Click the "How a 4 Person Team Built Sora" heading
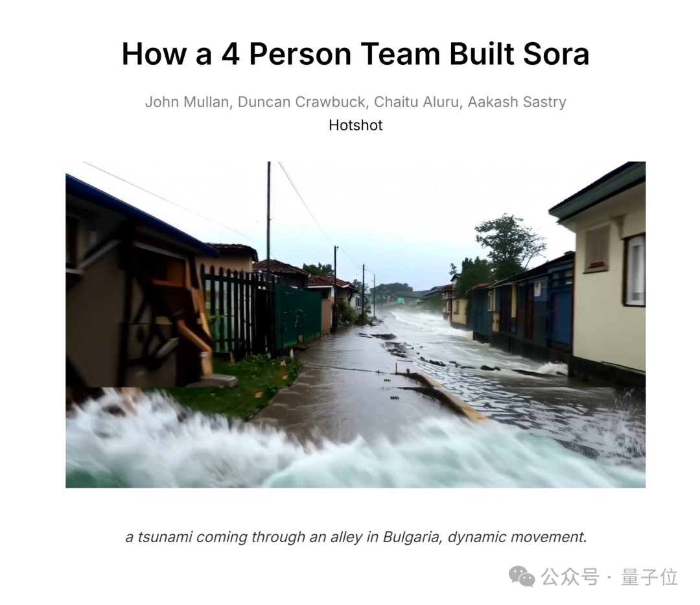700x605 pixels. tap(355, 54)
